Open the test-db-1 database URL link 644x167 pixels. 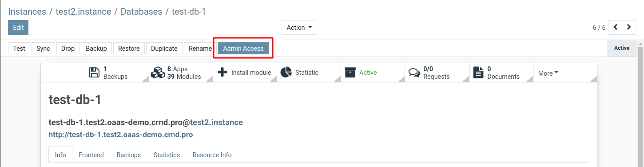pyautogui.click(x=121, y=134)
